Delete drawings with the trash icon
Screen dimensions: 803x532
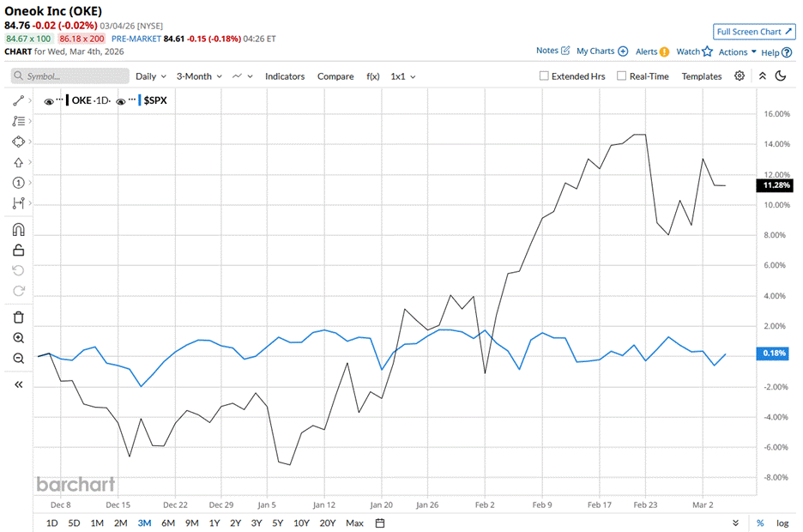[18, 317]
